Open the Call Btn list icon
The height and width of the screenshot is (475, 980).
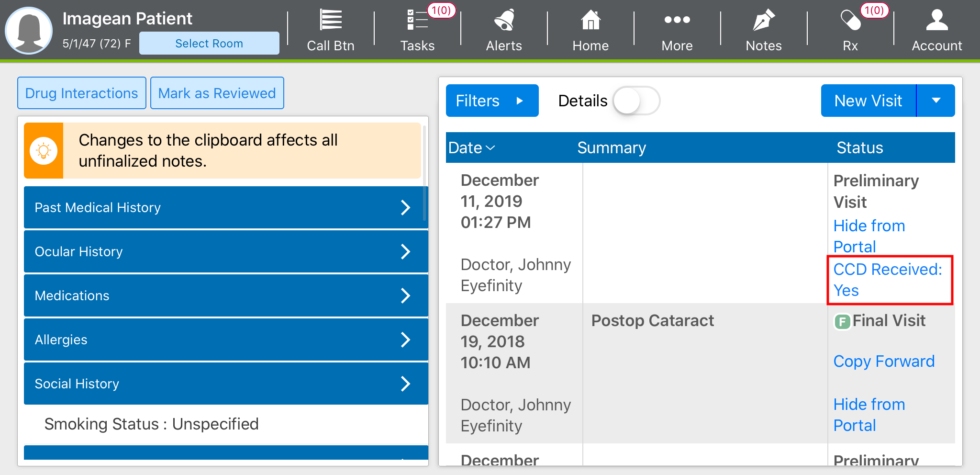[x=331, y=21]
